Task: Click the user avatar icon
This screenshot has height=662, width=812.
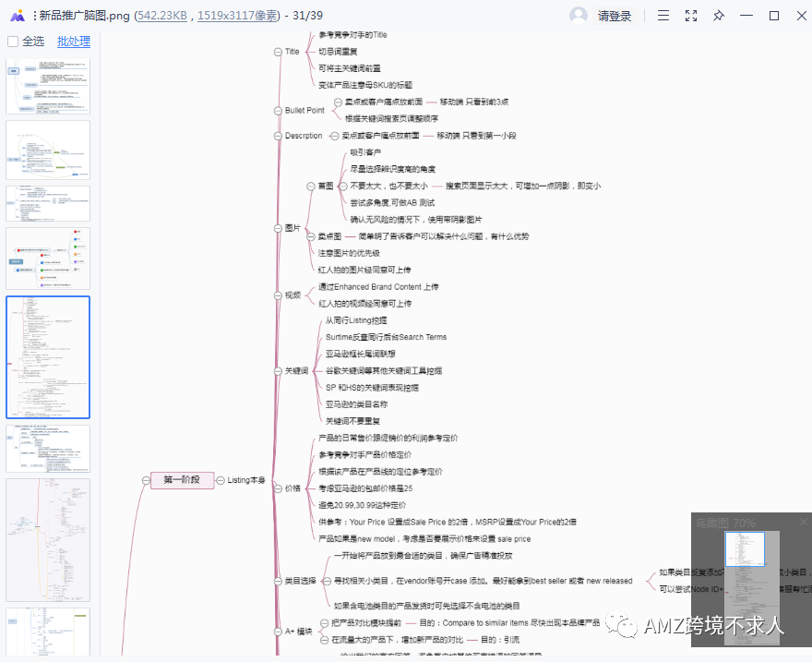Action: (577, 16)
